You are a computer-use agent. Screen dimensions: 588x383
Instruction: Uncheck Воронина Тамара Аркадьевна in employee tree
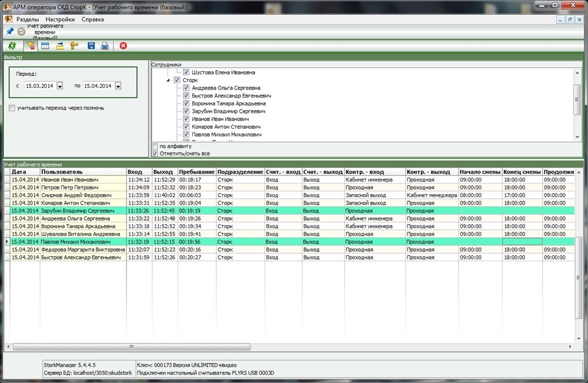pyautogui.click(x=186, y=104)
